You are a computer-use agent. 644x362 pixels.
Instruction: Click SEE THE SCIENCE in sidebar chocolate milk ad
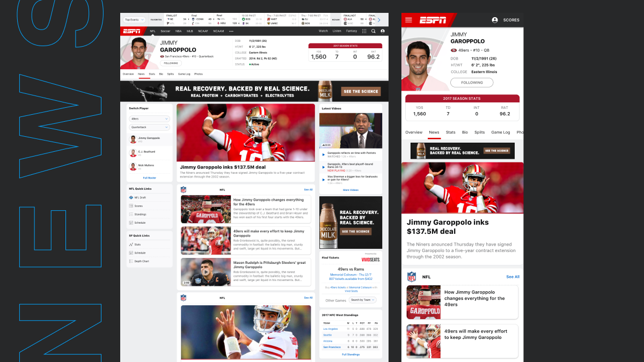pyautogui.click(x=356, y=232)
